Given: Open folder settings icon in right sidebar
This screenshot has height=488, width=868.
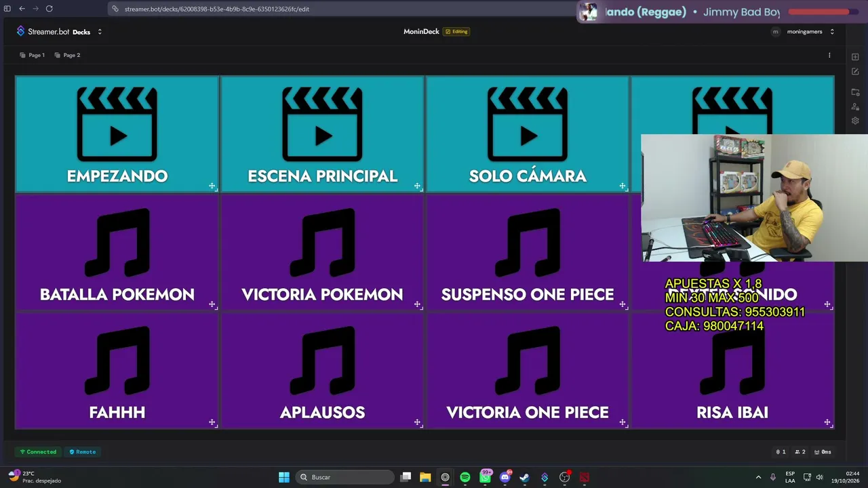Looking at the screenshot, I should coord(855,92).
